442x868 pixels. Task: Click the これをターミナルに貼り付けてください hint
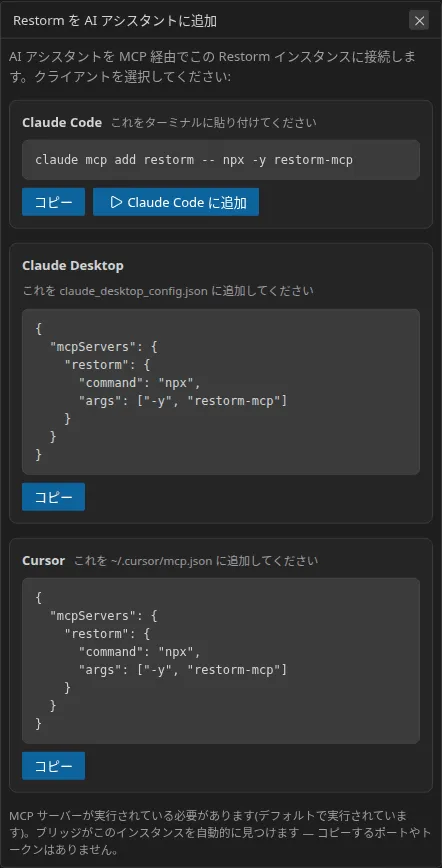(x=214, y=123)
